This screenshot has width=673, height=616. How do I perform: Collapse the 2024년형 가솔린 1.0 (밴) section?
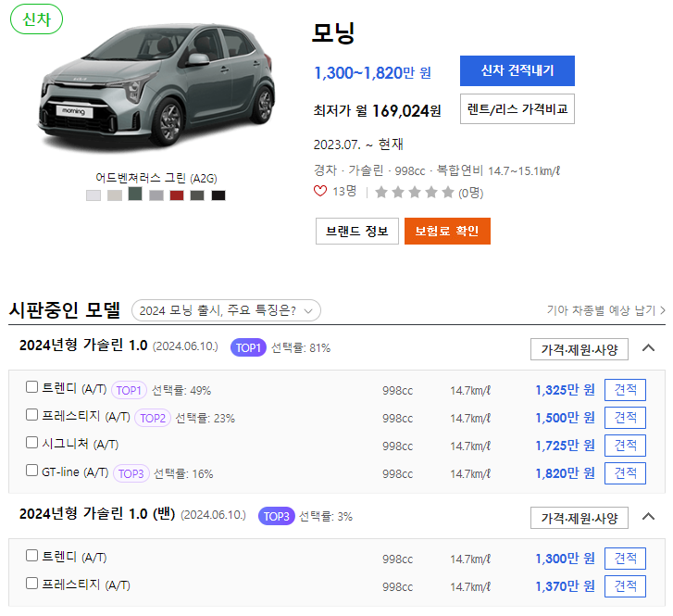(x=648, y=516)
